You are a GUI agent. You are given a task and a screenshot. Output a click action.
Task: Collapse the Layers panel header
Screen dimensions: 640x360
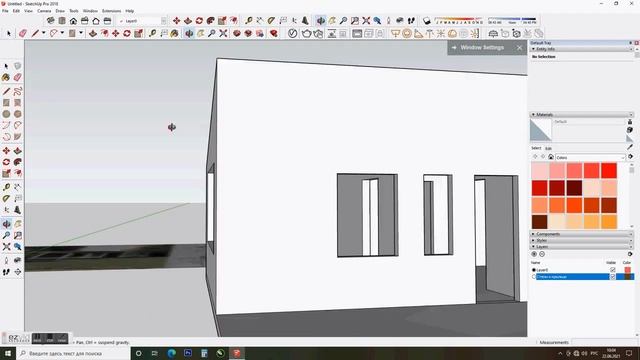(582, 247)
